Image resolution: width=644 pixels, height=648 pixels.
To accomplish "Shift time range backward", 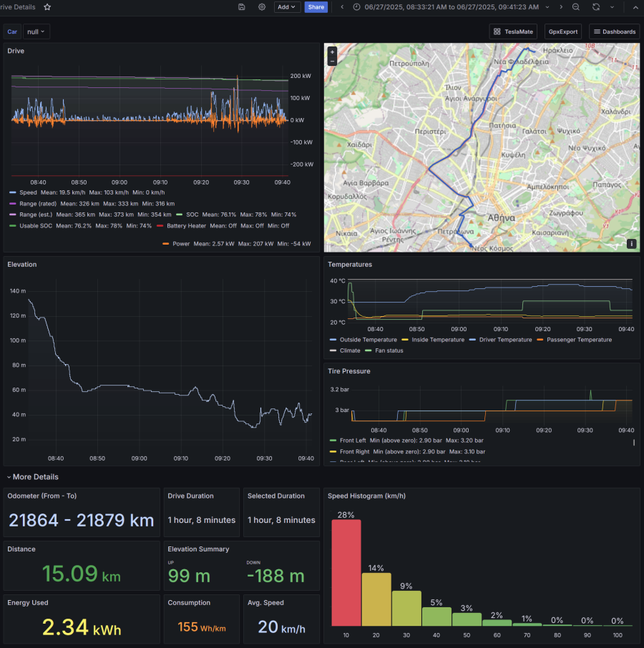I will [x=342, y=6].
